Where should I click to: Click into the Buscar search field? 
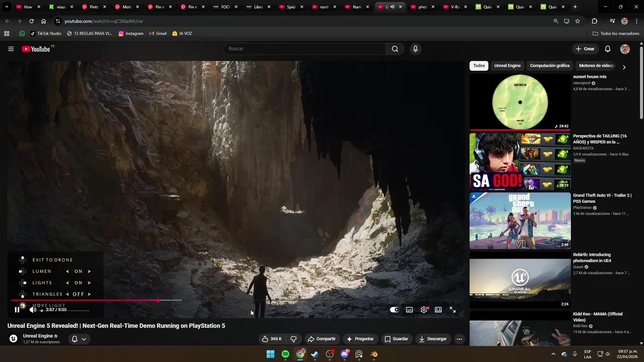point(304,49)
